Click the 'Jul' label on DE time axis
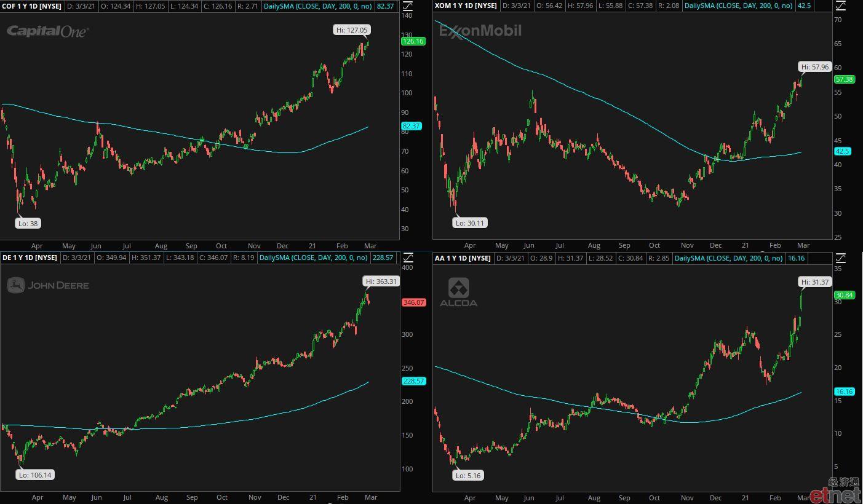The image size is (863, 504). (x=127, y=497)
